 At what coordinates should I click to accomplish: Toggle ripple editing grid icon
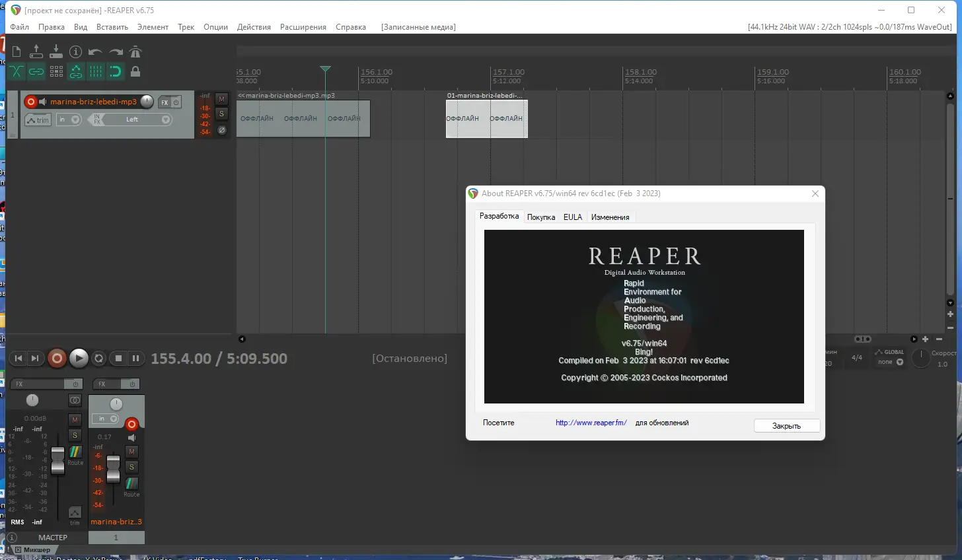pyautogui.click(x=56, y=71)
